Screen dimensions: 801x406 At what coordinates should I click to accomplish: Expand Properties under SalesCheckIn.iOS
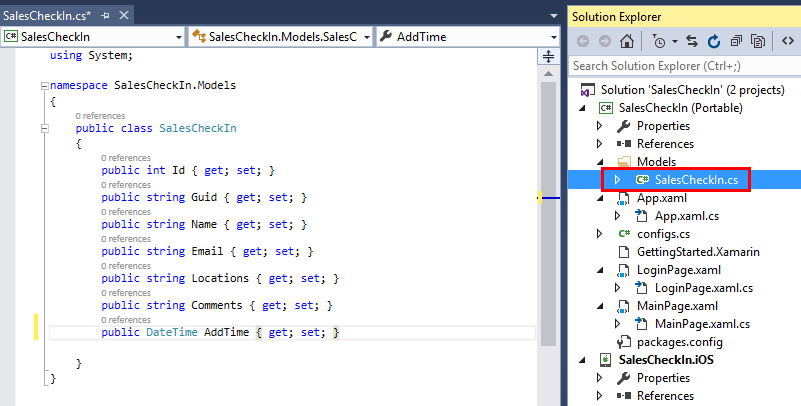click(x=600, y=378)
